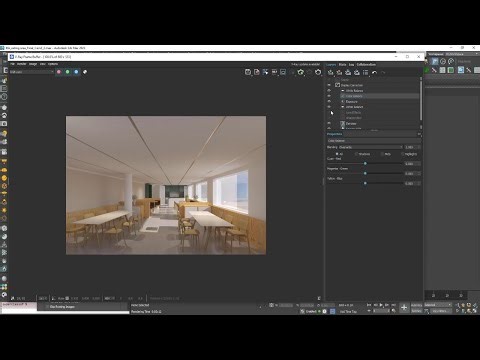Go to end frame in 3ds Max timeline
Screen dimensions: 480x360
click(x=393, y=305)
